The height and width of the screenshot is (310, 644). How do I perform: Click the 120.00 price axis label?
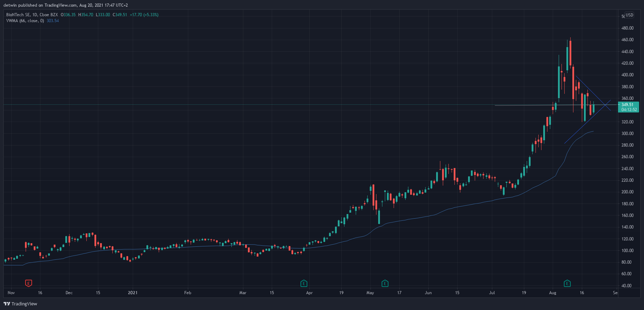click(x=627, y=239)
